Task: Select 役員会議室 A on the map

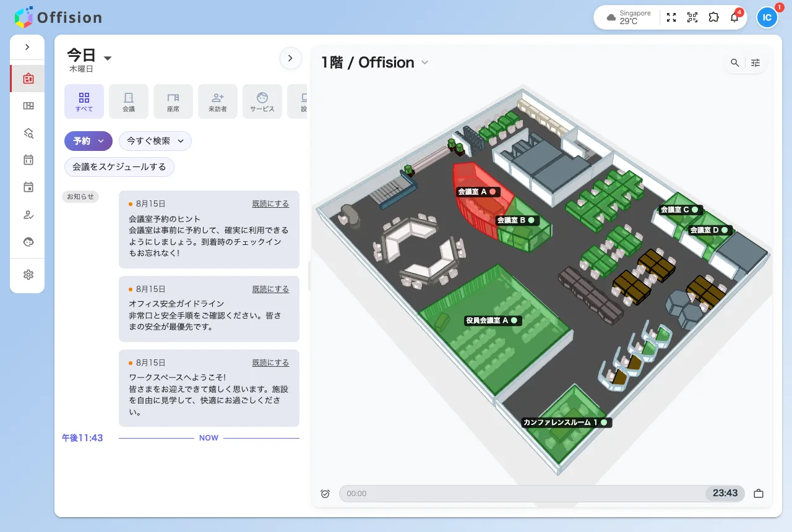Action: pyautogui.click(x=492, y=320)
